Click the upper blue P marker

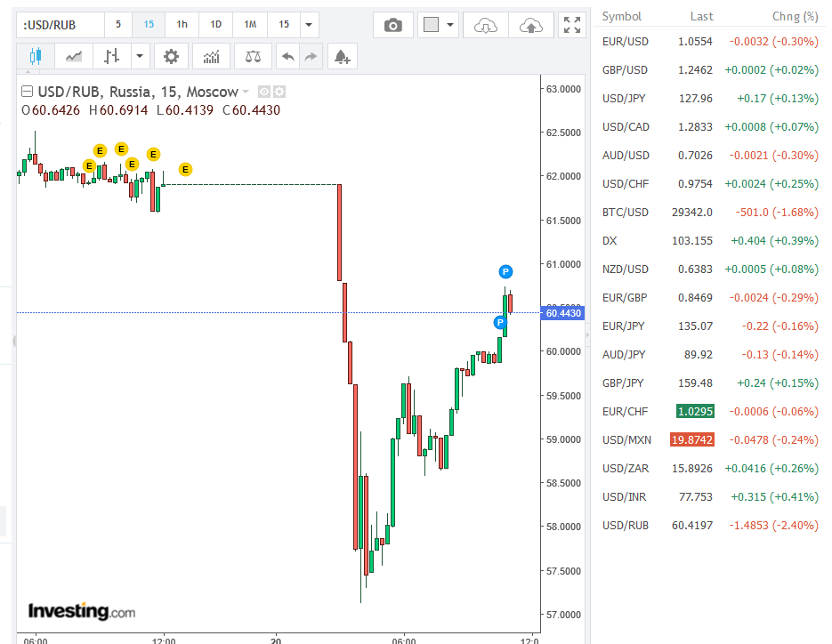click(505, 271)
